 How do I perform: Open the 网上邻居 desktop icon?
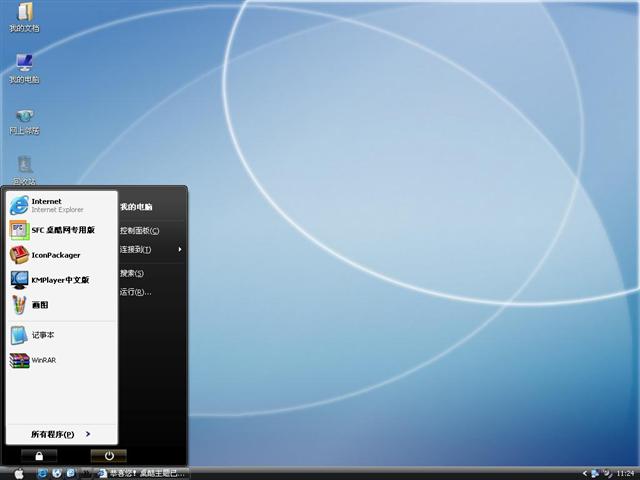pyautogui.click(x=24, y=121)
